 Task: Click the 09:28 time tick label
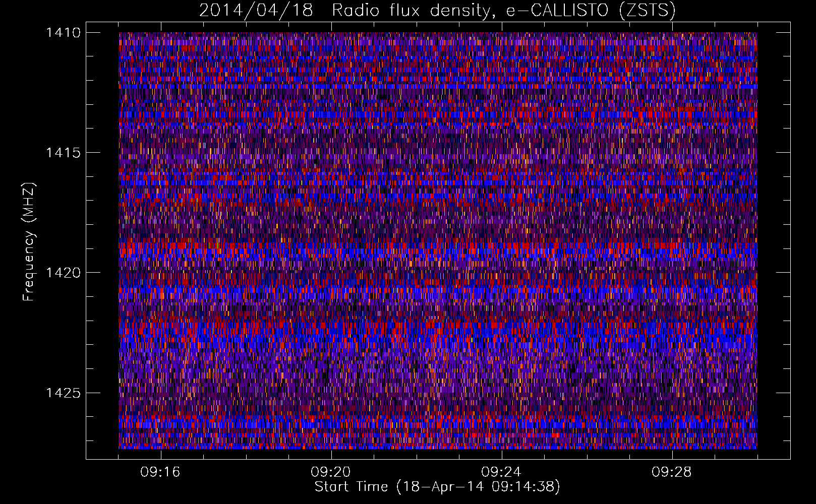[x=672, y=472]
